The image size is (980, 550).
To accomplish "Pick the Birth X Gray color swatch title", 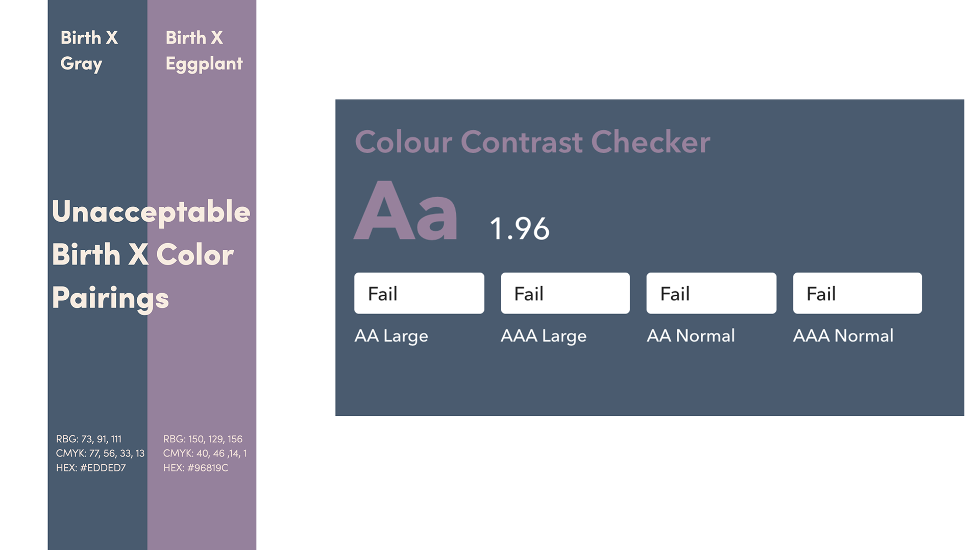I will pyautogui.click(x=89, y=51).
